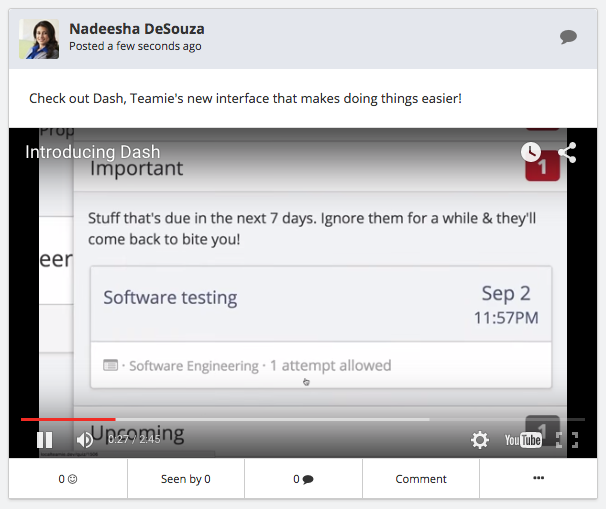Click the 0:27 / 2:45 time display
Screen dimensions: 606x509
click(x=134, y=439)
